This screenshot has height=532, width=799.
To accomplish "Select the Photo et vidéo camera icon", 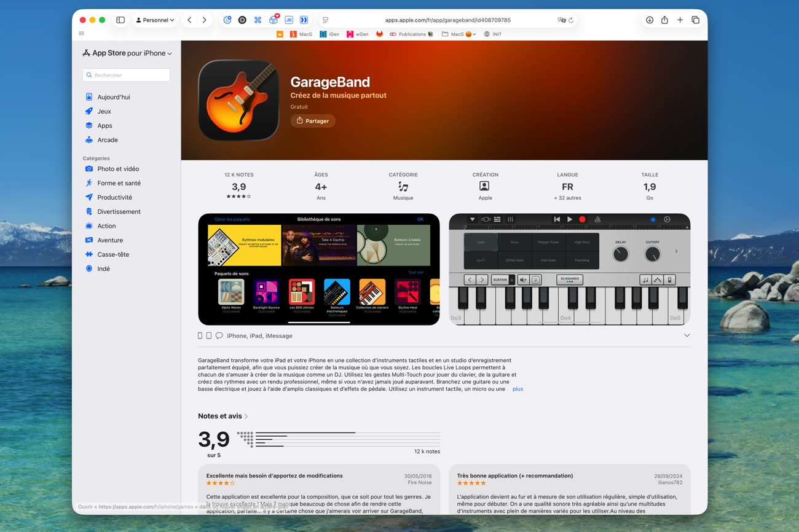I will [89, 169].
